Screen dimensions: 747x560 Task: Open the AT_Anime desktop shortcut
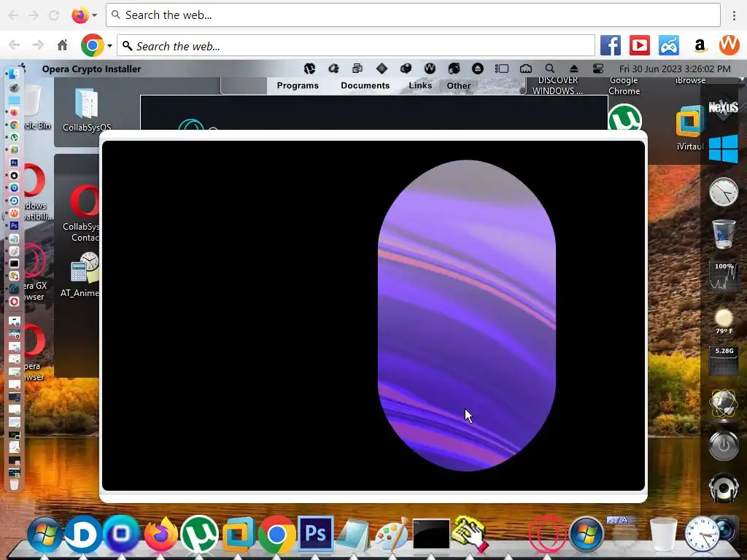[83, 274]
